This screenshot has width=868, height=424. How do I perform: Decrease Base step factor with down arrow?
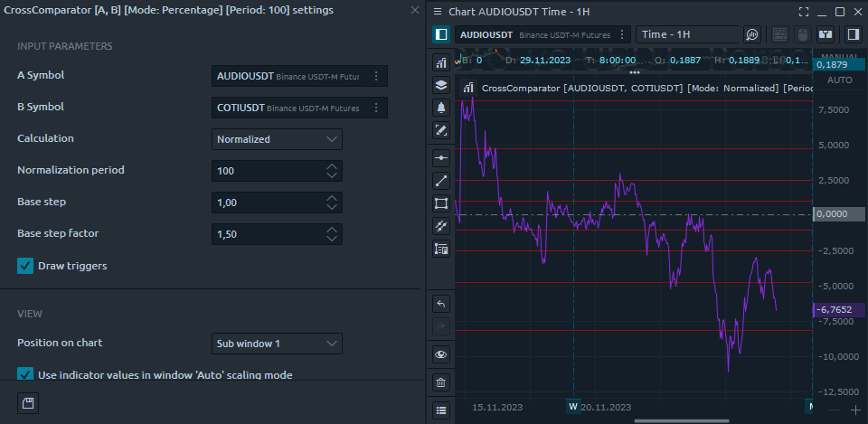[332, 239]
